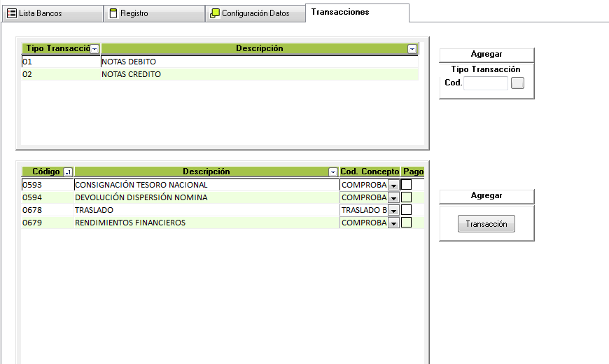Image resolution: width=609 pixels, height=364 pixels.
Task: Expand the upper Descripción column filter
Action: (412, 49)
